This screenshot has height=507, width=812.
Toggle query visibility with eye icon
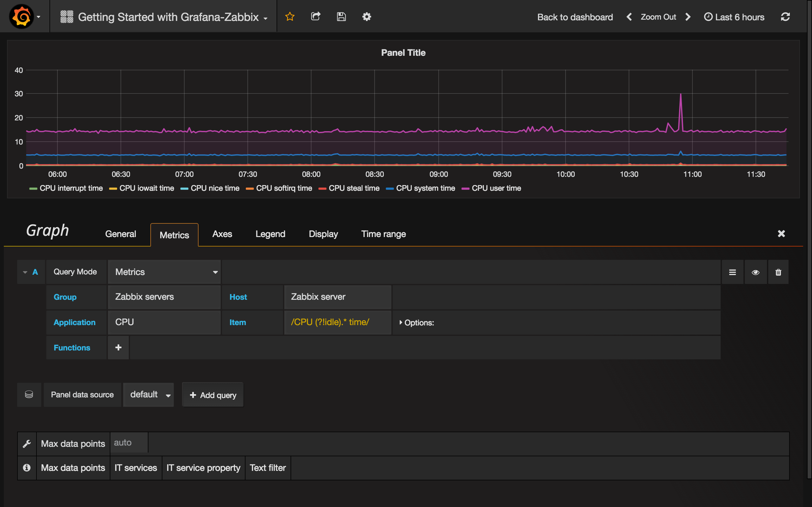(x=755, y=272)
